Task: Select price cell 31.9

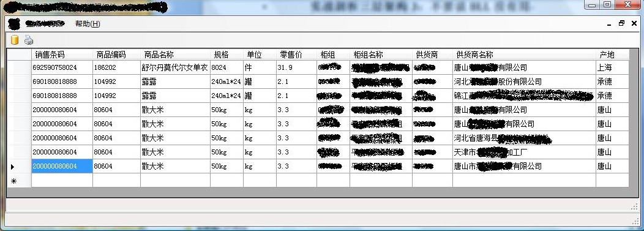Action: tap(296, 67)
